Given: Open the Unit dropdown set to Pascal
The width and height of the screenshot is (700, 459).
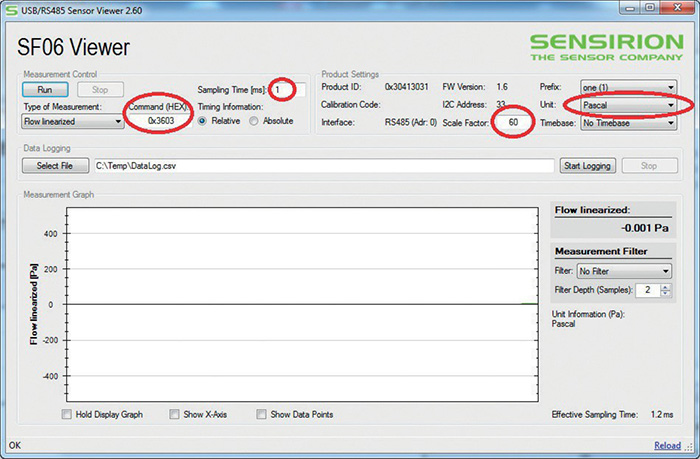Looking at the screenshot, I should [x=628, y=105].
